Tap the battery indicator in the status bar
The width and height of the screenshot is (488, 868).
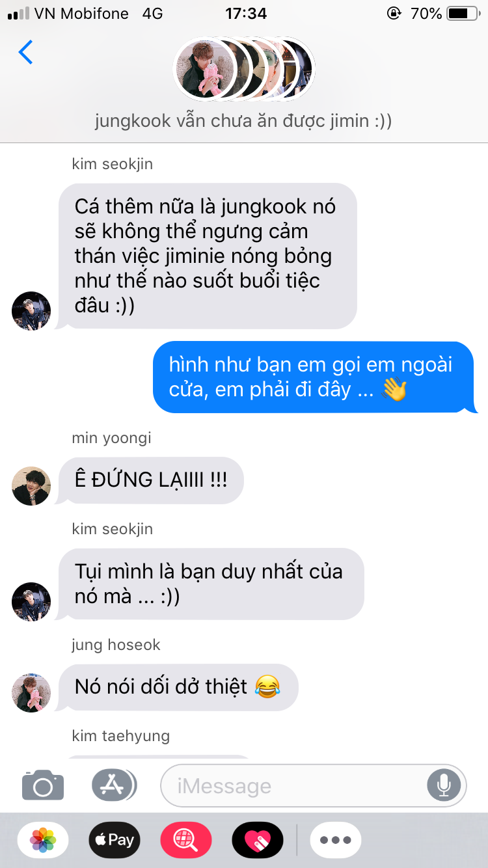[462, 13]
